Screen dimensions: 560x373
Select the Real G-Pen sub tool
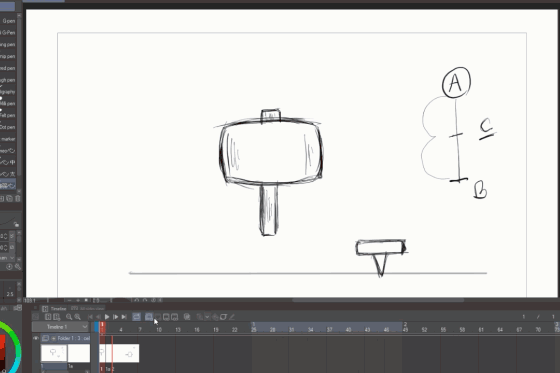pos(8,33)
